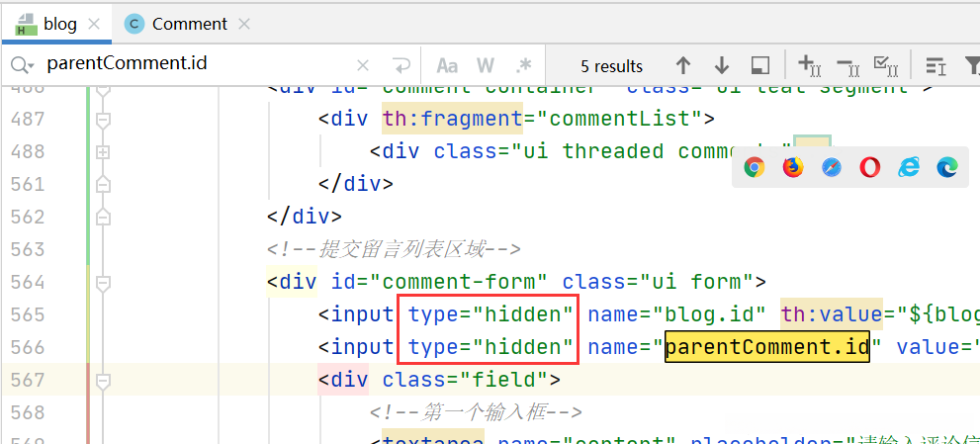The height and width of the screenshot is (444, 980).
Task: Click fold end marker at line 561
Action: pyautogui.click(x=103, y=185)
